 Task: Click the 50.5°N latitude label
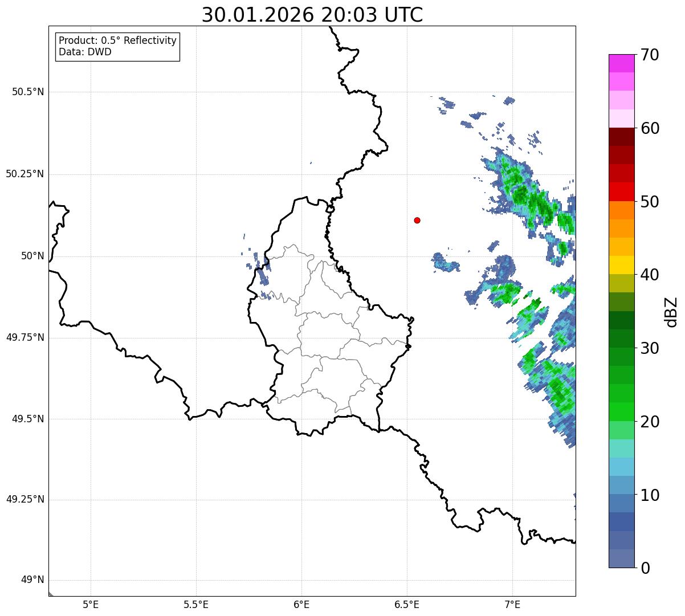click(x=28, y=92)
